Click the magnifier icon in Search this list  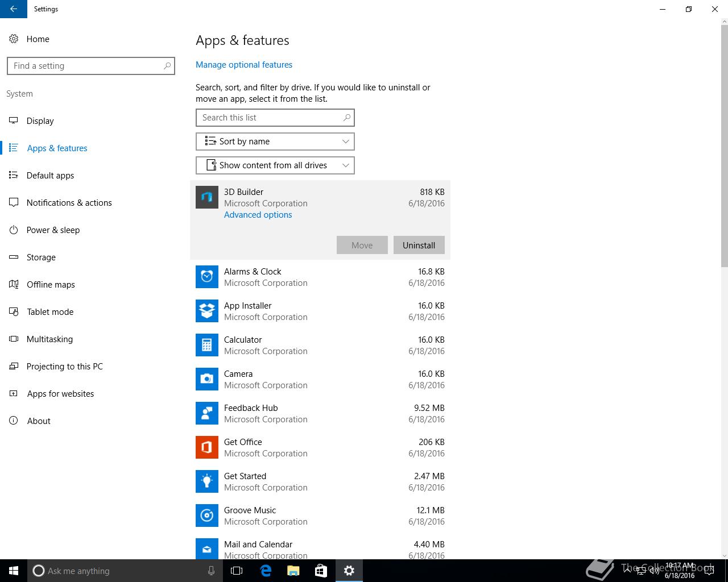[x=347, y=118]
